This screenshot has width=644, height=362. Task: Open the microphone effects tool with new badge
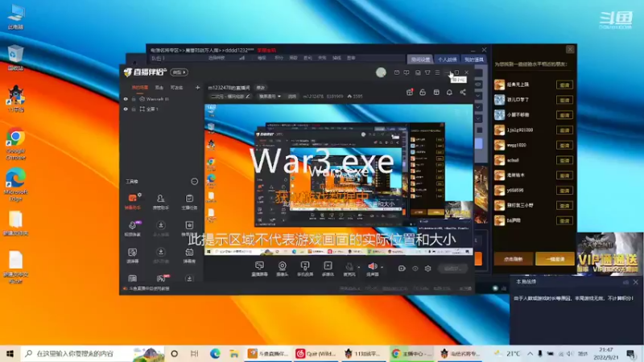click(132, 228)
